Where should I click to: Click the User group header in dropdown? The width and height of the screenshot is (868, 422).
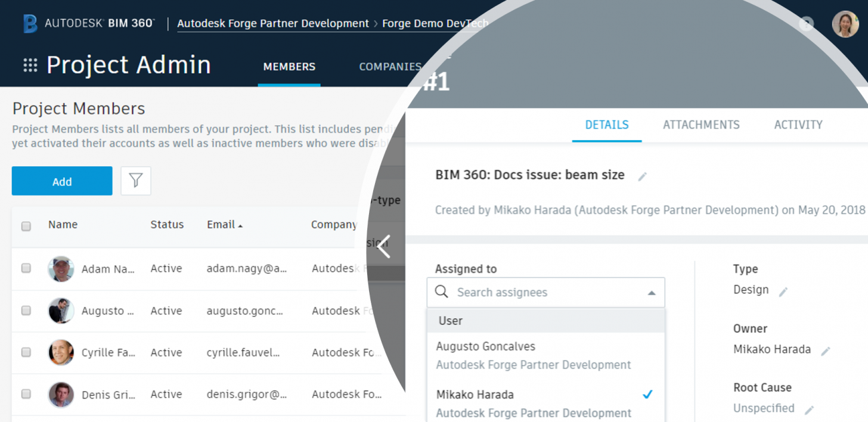(x=545, y=321)
